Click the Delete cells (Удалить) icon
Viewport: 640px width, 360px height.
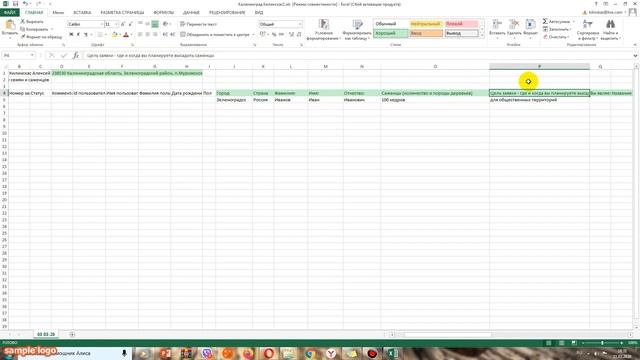[x=514, y=24]
